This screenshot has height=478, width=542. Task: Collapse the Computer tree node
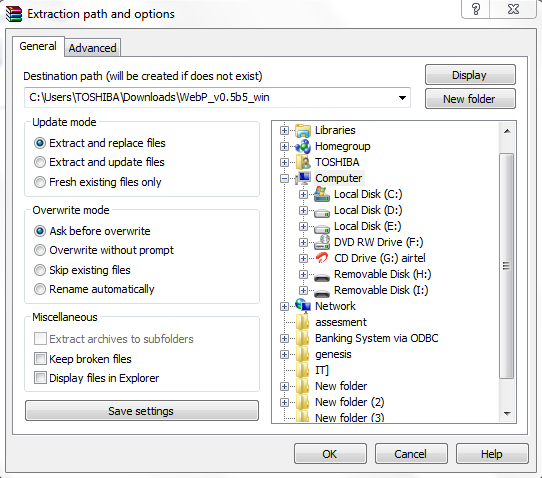pos(284,179)
